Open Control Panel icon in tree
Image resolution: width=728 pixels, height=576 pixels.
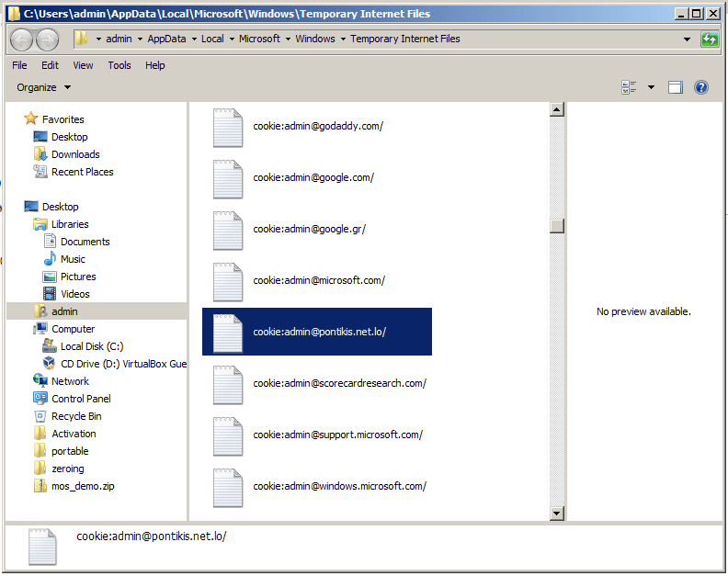point(40,398)
